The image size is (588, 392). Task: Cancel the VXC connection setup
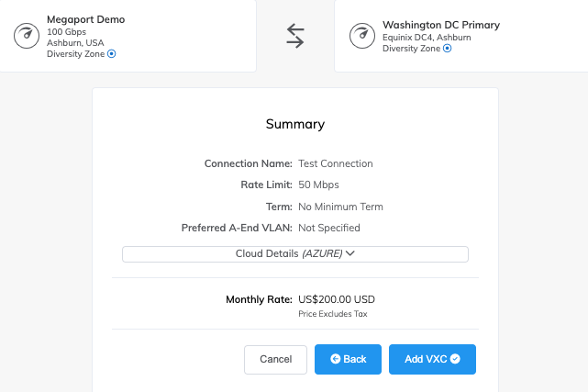(275, 359)
